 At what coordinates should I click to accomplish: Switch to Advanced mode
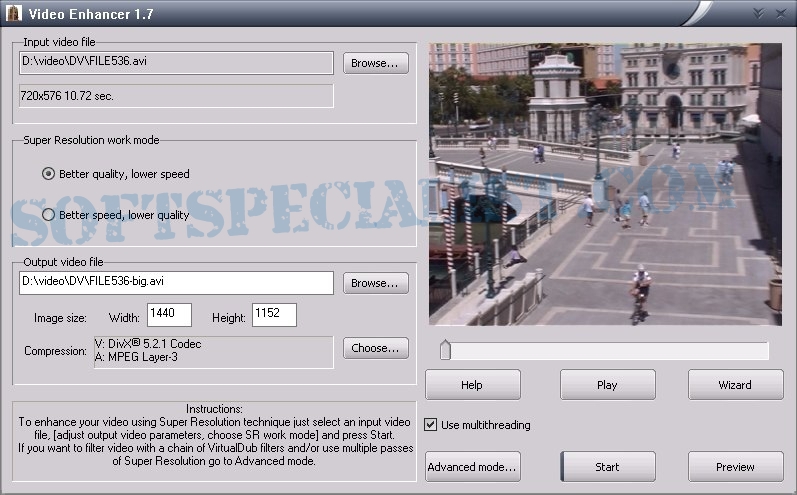pos(472,467)
